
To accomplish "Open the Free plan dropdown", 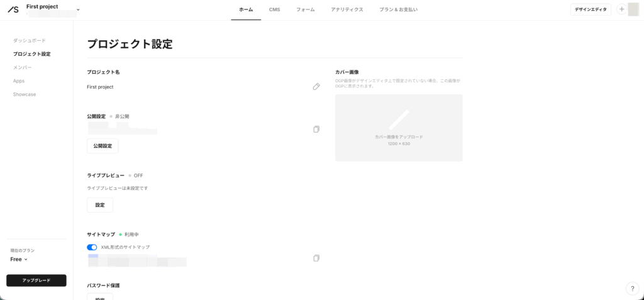I will [x=19, y=259].
